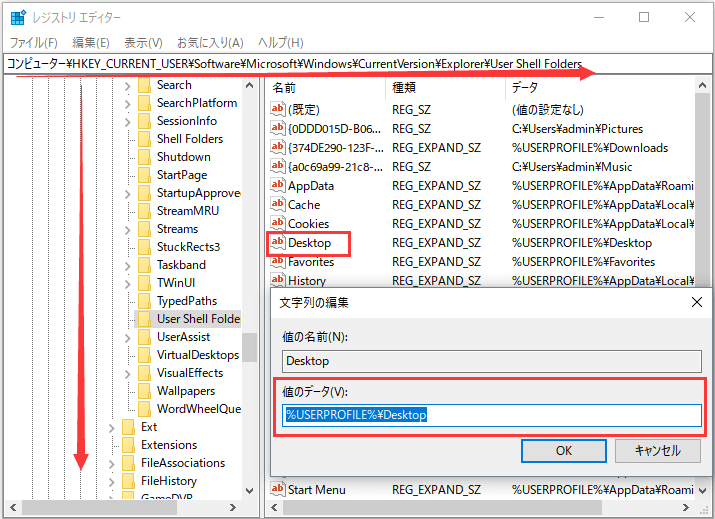
Task: Click the registry path address bar
Action: (x=358, y=64)
